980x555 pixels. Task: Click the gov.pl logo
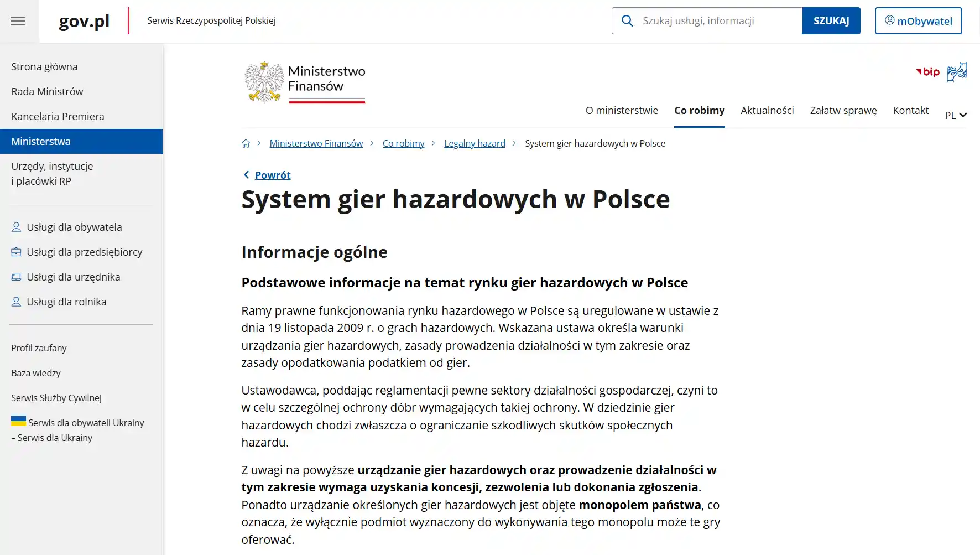pos(84,21)
